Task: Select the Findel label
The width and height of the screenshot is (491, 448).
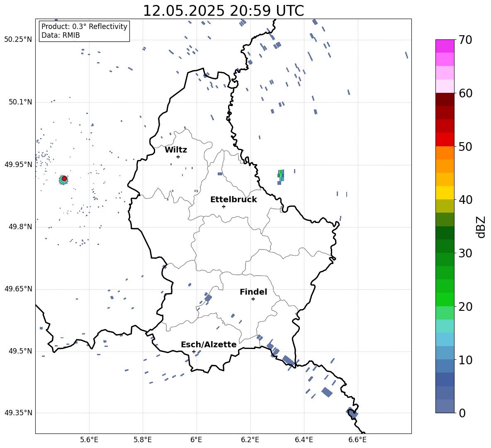Action: tap(253, 292)
